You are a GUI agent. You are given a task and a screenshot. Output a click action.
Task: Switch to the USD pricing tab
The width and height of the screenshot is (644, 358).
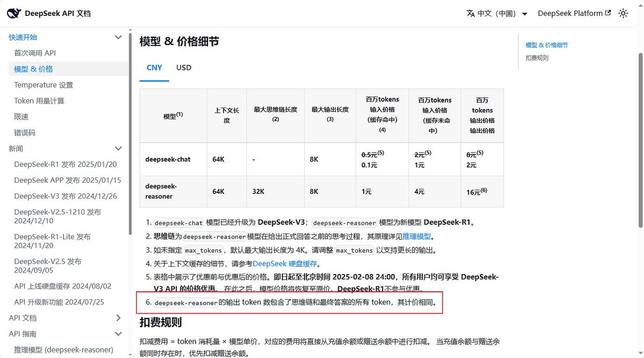[x=184, y=68]
